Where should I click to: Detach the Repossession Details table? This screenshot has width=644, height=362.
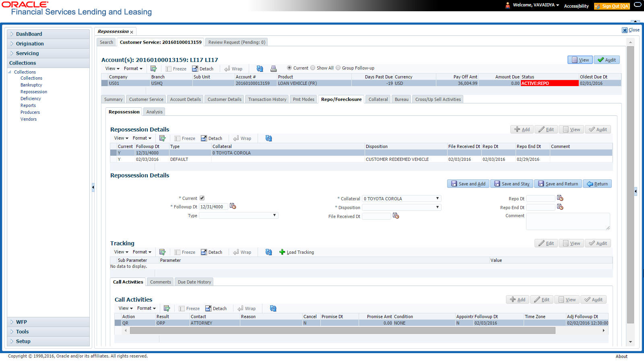(211, 138)
